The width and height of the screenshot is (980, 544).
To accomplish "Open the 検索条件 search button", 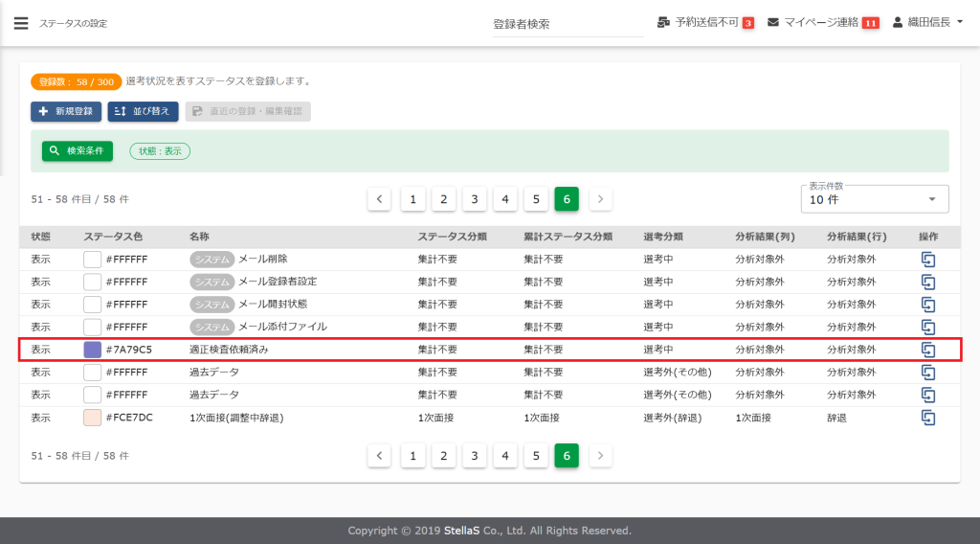I will click(x=78, y=150).
